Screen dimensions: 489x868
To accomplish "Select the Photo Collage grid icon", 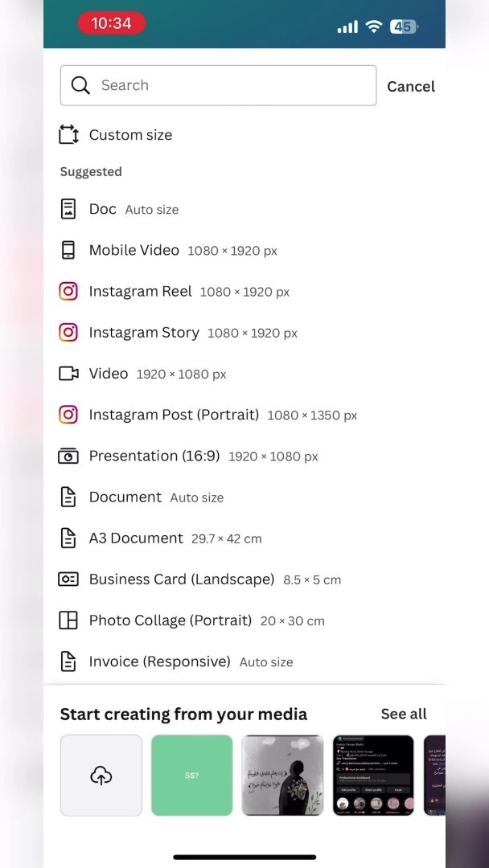I will tap(69, 620).
